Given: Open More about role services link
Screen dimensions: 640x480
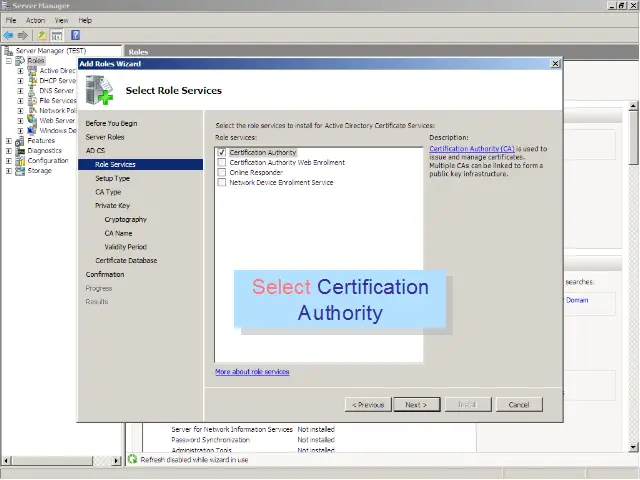Looking at the screenshot, I should click(252, 372).
